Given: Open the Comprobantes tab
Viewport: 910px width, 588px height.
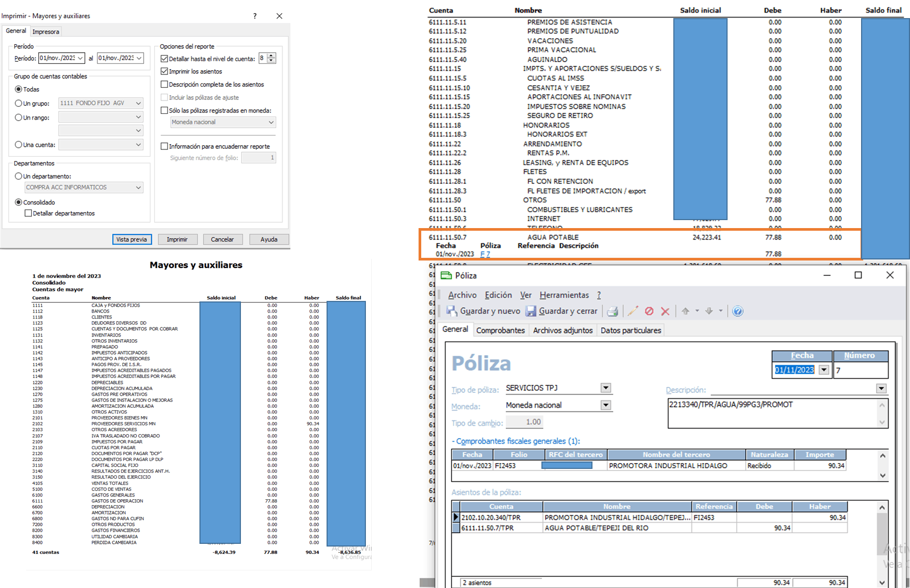Looking at the screenshot, I should point(500,330).
